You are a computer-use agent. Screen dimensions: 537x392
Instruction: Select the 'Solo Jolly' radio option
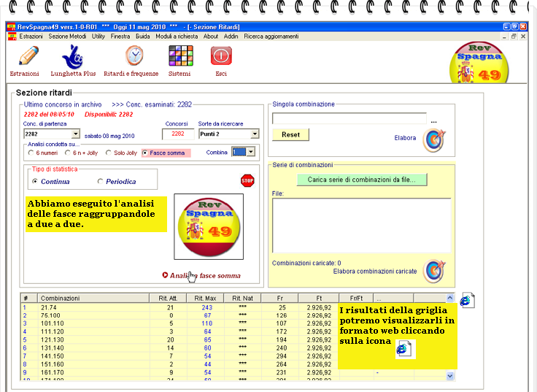coord(108,153)
